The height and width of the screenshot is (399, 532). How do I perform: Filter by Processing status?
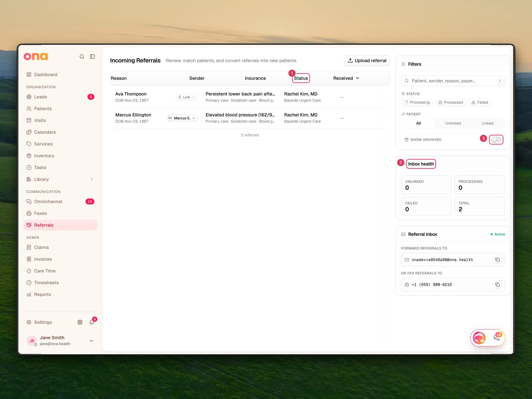click(417, 102)
